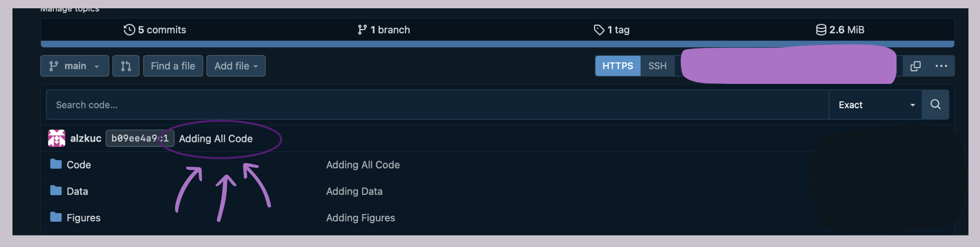Click the Search code input field

pyautogui.click(x=437, y=105)
